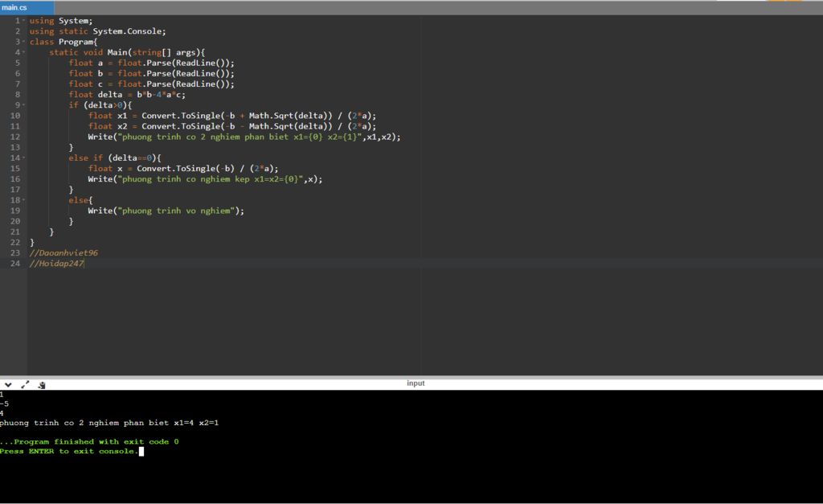Fold the if (delta>0) block at line 9
The image size is (823, 504).
click(x=23, y=105)
